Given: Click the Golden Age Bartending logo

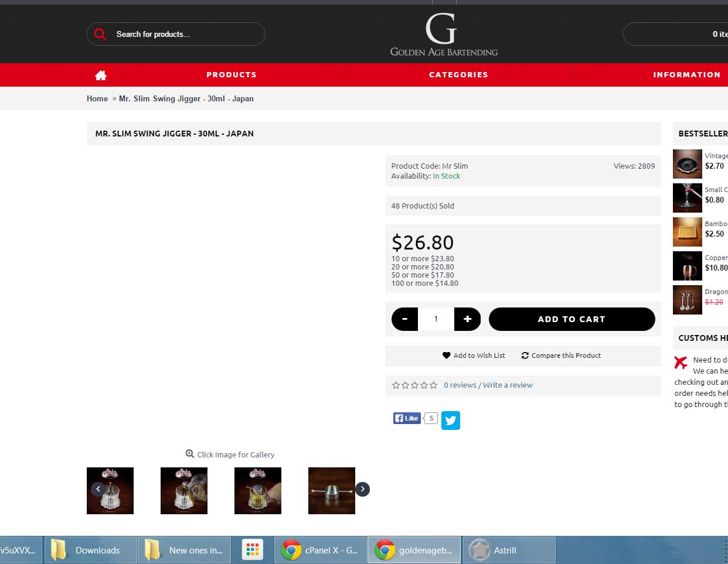Looking at the screenshot, I should (444, 35).
